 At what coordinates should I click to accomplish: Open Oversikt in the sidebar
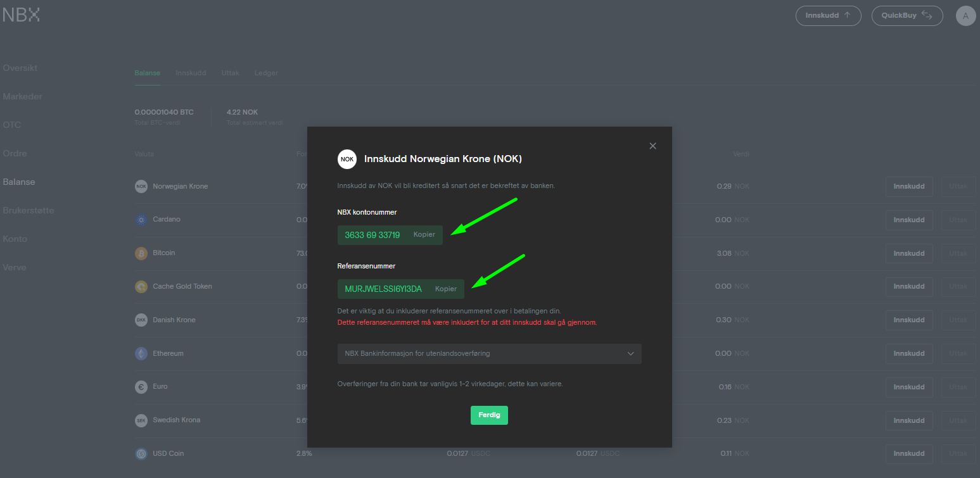pos(20,68)
